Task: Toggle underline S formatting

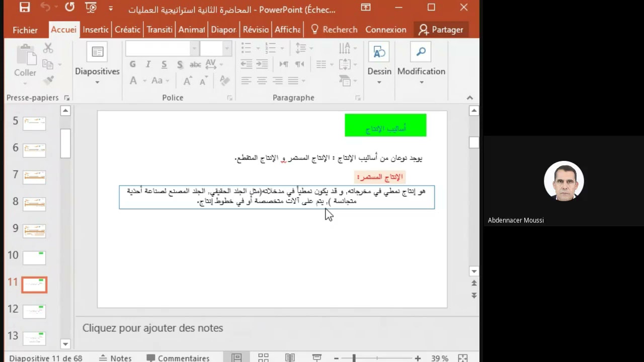Action: pyautogui.click(x=164, y=64)
